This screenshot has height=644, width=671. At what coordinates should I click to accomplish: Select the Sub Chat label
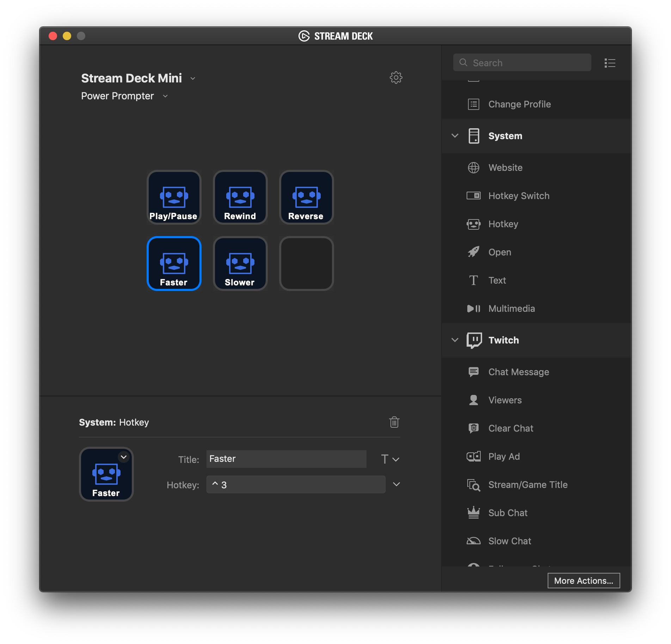(x=508, y=513)
